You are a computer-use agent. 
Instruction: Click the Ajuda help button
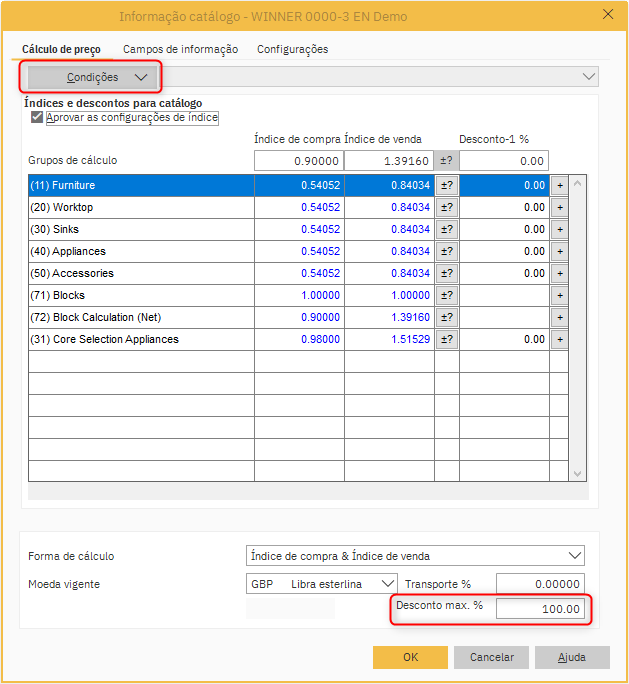(572, 657)
